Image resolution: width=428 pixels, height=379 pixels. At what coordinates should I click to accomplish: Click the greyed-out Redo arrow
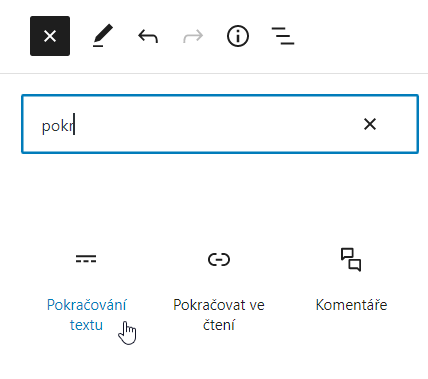(193, 36)
